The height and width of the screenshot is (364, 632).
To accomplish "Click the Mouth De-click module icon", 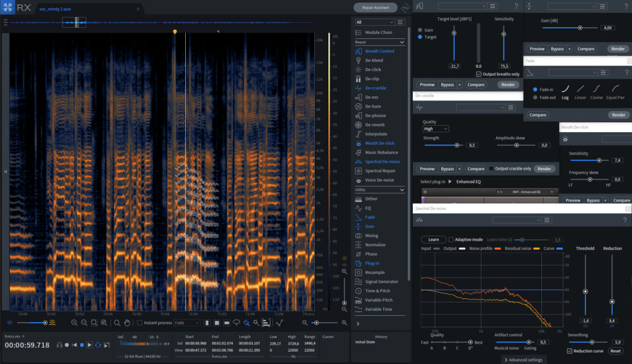I will click(359, 143).
